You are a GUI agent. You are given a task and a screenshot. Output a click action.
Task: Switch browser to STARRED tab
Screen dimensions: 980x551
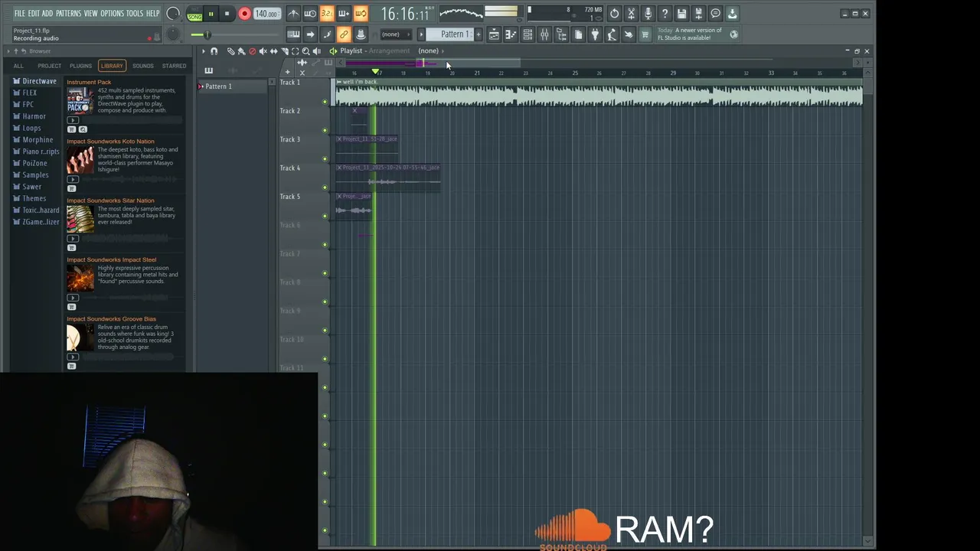(174, 66)
